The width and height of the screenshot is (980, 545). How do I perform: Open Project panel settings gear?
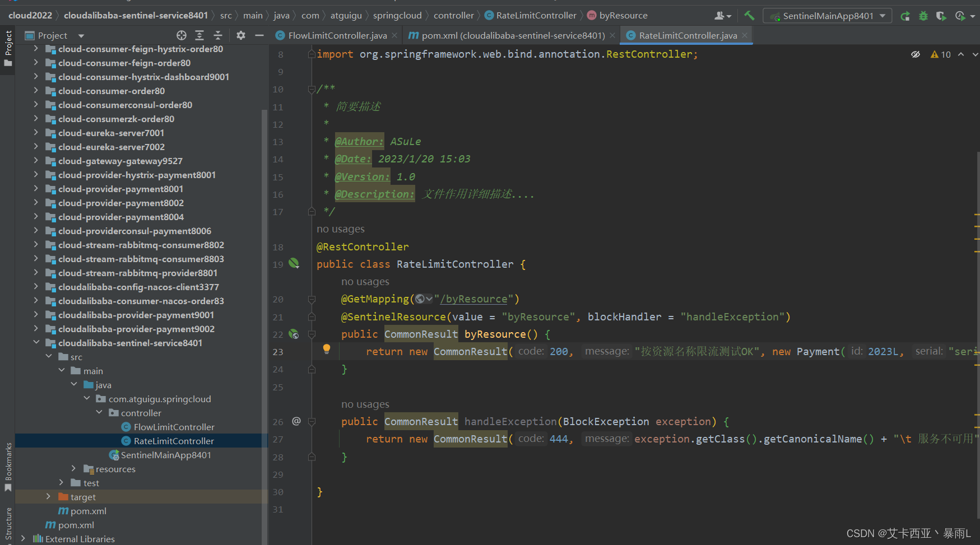241,35
